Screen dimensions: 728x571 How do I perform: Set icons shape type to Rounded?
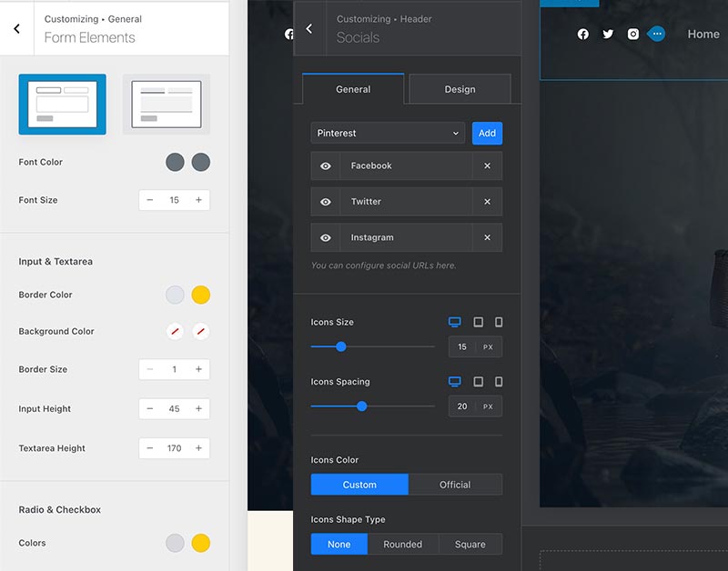pyautogui.click(x=402, y=544)
